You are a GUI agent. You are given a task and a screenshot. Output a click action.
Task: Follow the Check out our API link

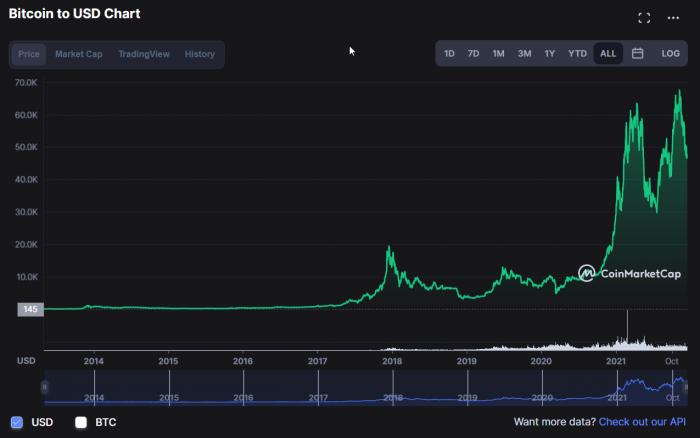[642, 422]
